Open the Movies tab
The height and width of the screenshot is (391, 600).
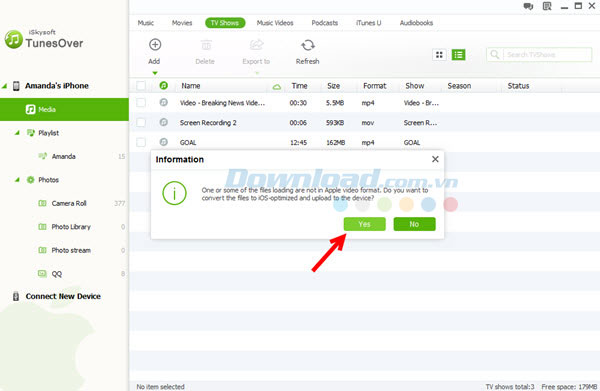(x=182, y=23)
